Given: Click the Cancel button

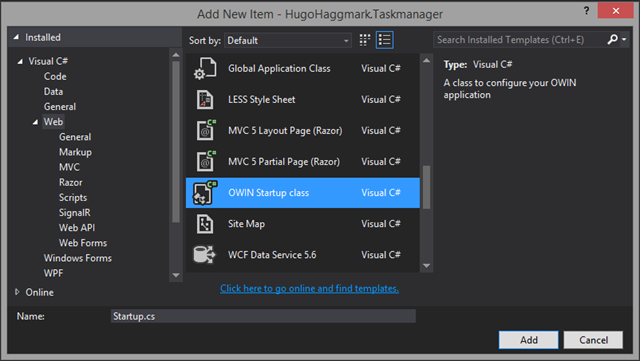Looking at the screenshot, I should pyautogui.click(x=593, y=340).
